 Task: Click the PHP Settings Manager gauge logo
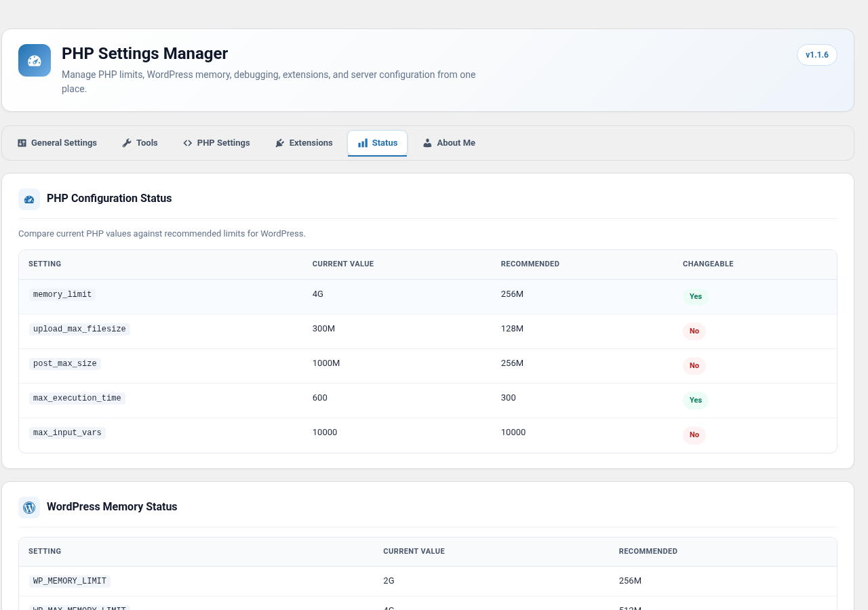click(x=35, y=60)
